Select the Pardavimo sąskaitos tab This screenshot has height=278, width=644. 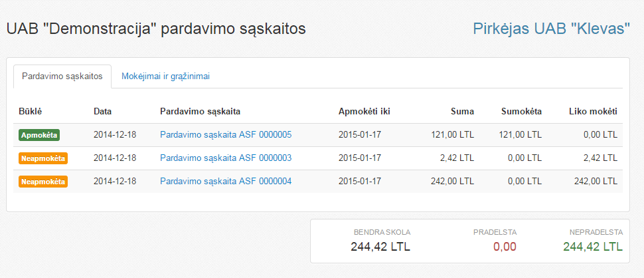62,76
